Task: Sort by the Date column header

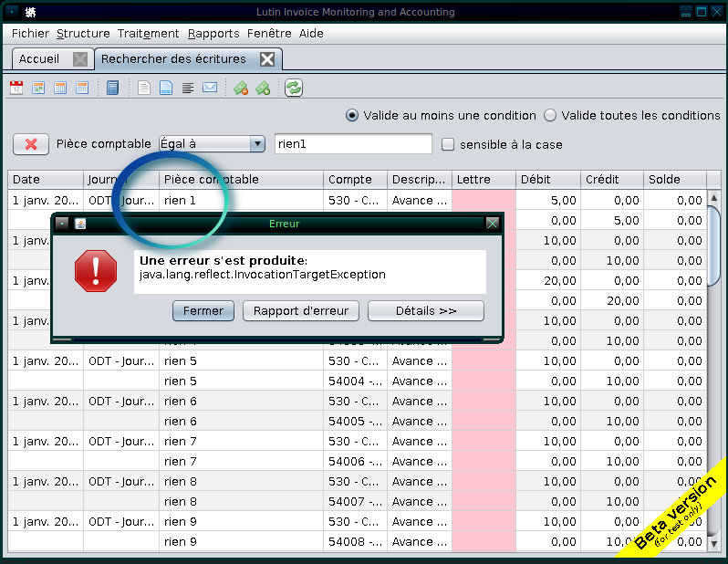Action: pyautogui.click(x=46, y=179)
